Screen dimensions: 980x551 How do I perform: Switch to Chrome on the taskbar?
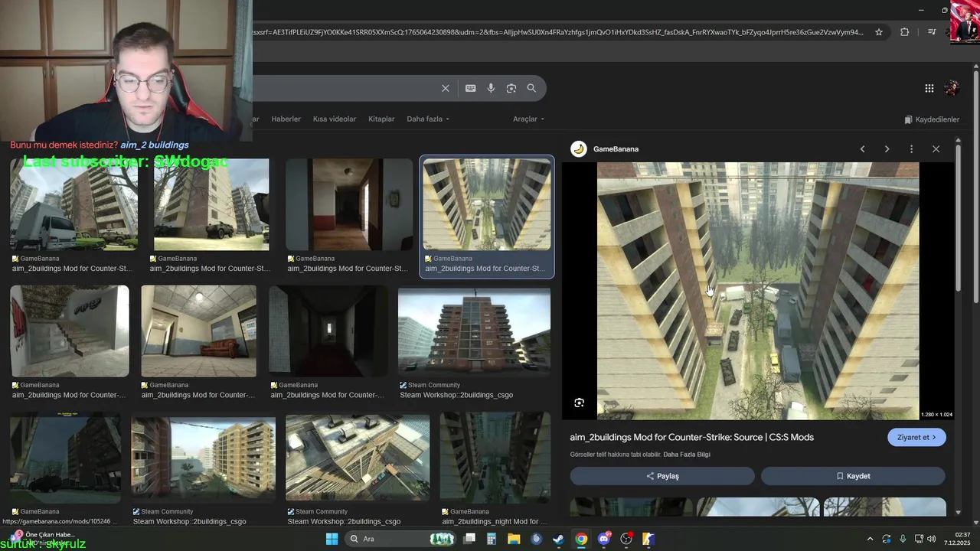[581, 539]
